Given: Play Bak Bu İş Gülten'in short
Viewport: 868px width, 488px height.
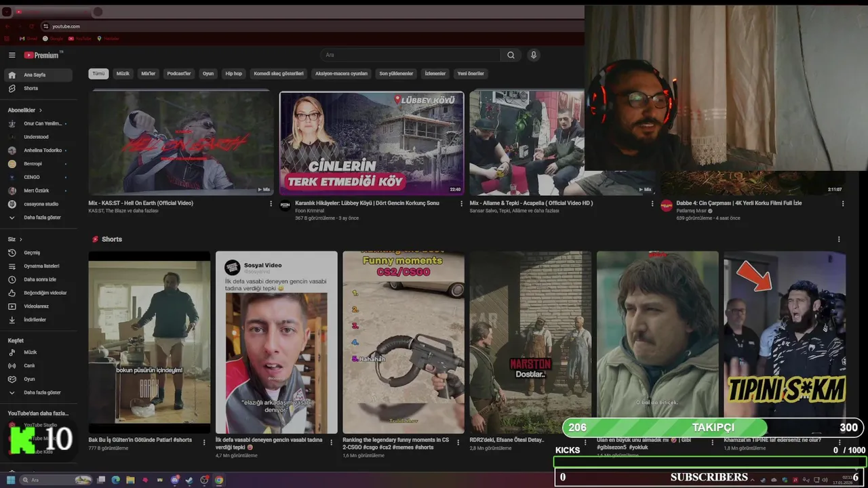Looking at the screenshot, I should (149, 342).
